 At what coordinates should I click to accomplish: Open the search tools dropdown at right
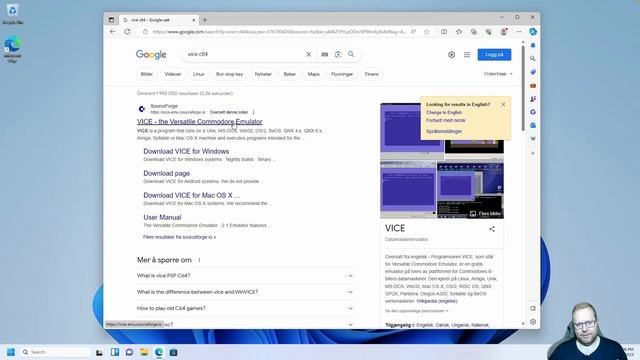(x=498, y=74)
